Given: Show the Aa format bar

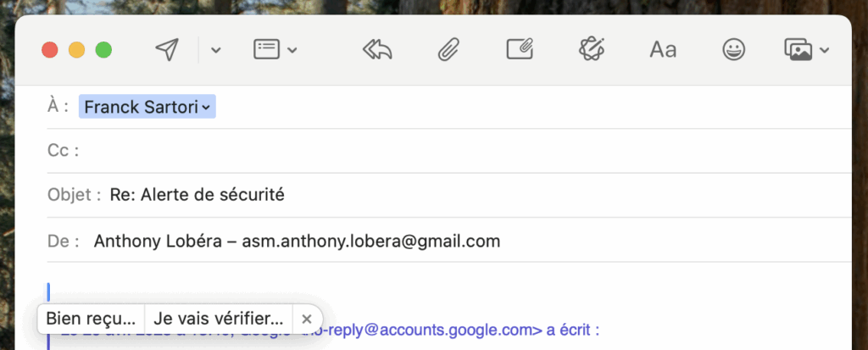Looking at the screenshot, I should tap(663, 50).
